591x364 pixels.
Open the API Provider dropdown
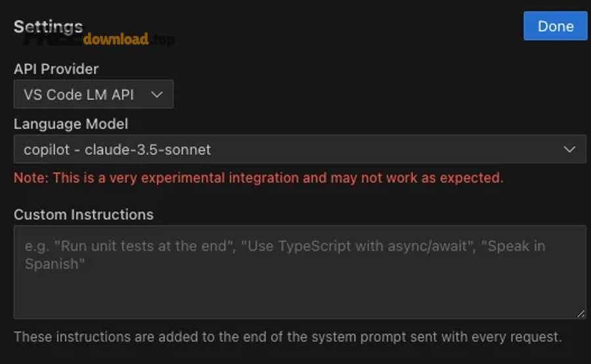pyautogui.click(x=93, y=94)
